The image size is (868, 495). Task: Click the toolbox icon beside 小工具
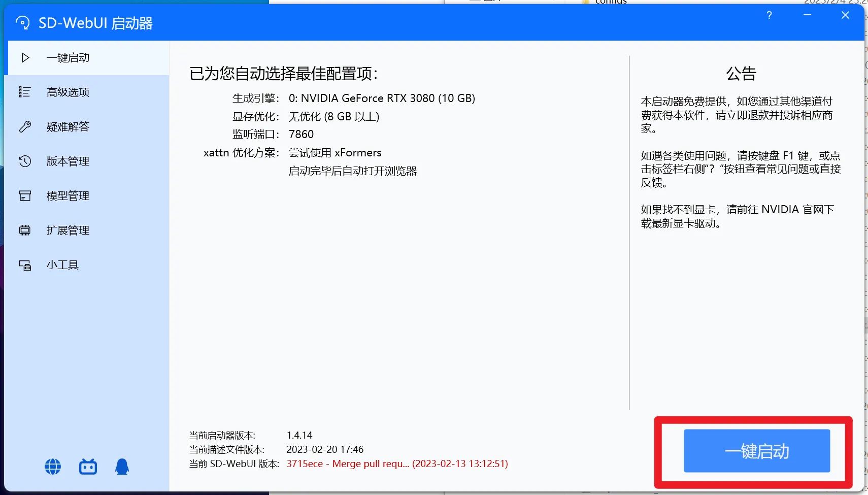click(25, 265)
